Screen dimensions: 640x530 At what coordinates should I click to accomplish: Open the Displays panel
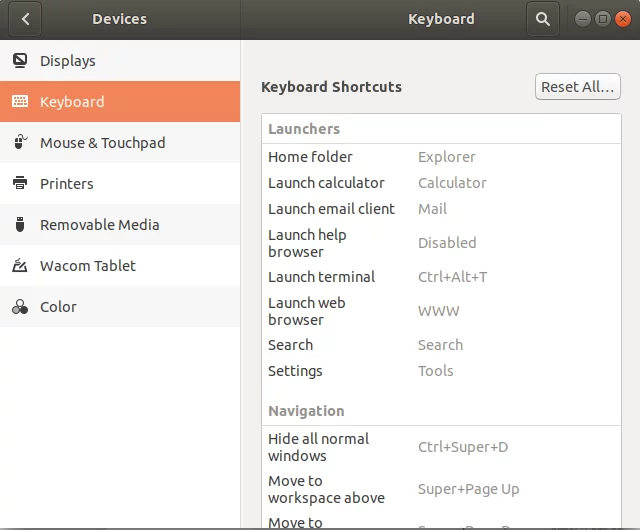[120, 61]
